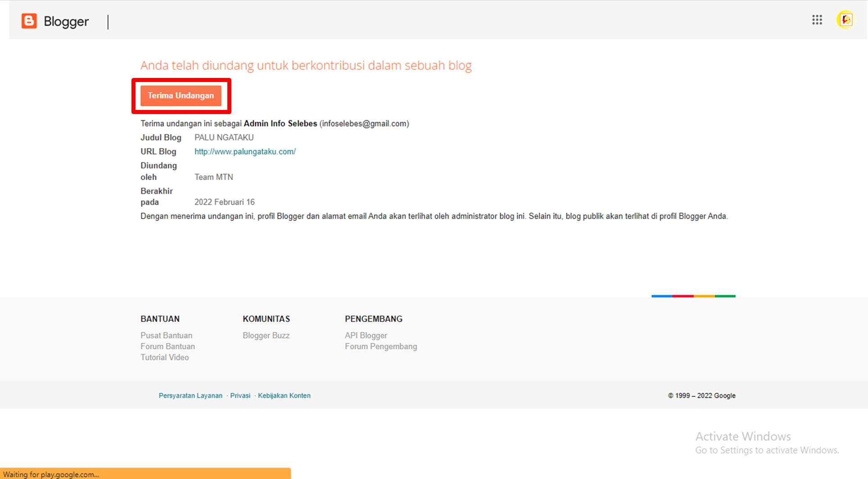Open Pusat Bantuan link
The image size is (868, 479).
click(x=166, y=335)
